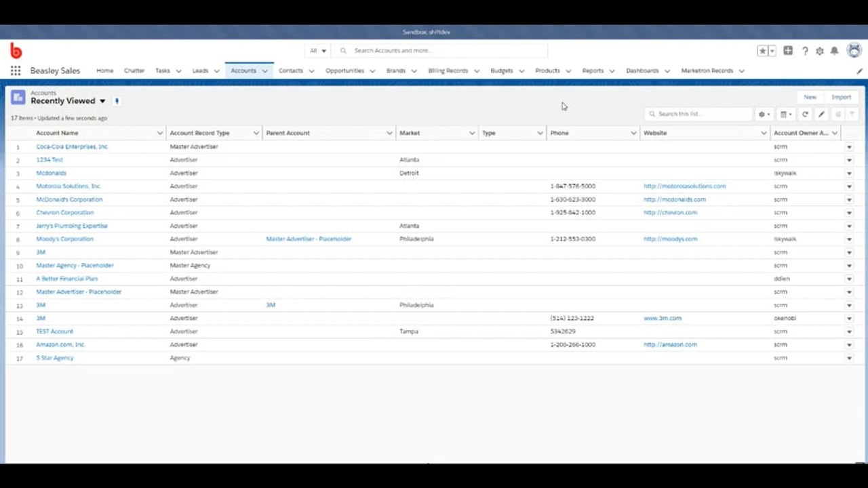Open the Coca-Cola Enterprises, Inc. account
This screenshot has width=868, height=488.
tap(73, 147)
